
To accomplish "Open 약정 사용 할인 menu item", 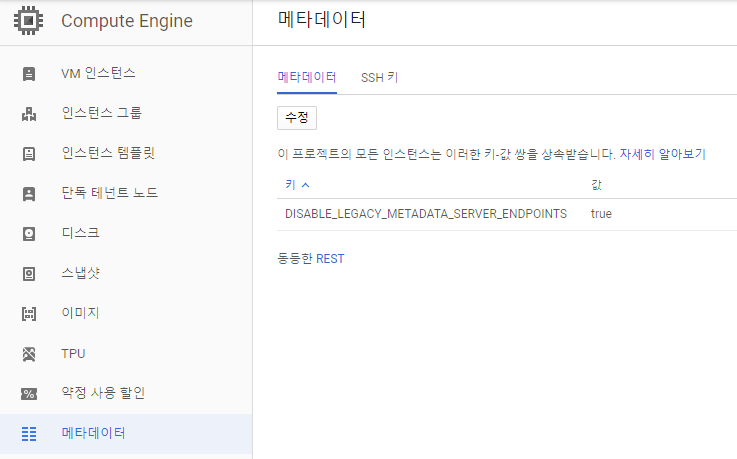I will tap(103, 393).
